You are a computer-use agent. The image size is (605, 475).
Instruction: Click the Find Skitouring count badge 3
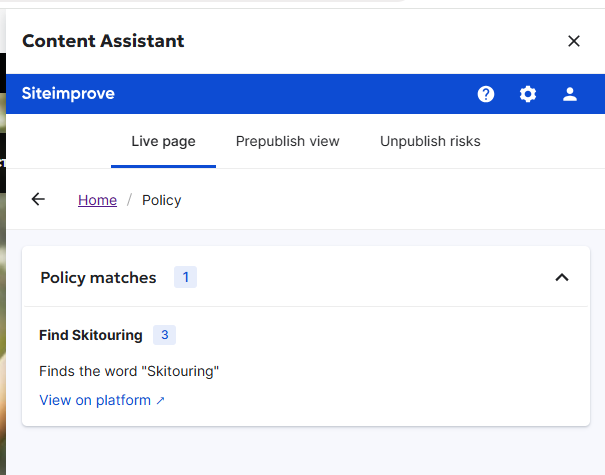tap(164, 335)
